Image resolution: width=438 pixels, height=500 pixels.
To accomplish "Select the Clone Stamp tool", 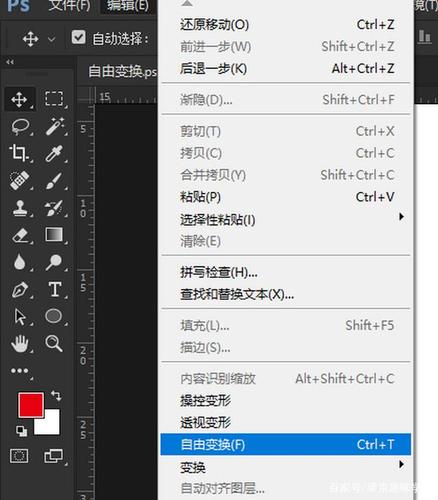I will (x=20, y=208).
